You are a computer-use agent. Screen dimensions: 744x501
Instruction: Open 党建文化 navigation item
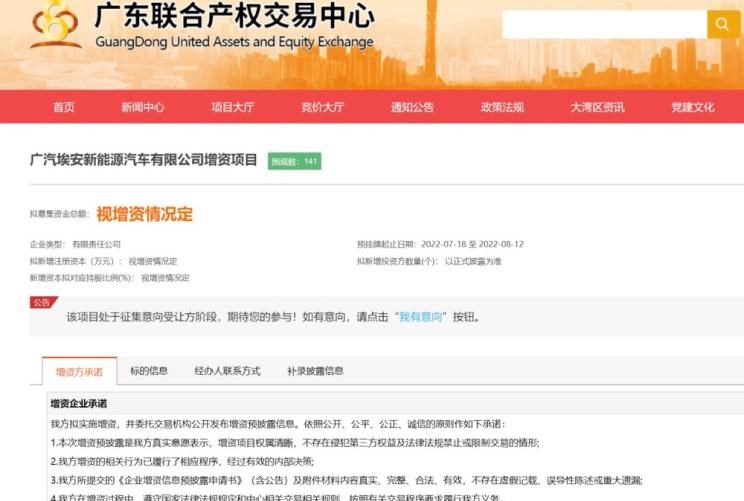point(693,107)
